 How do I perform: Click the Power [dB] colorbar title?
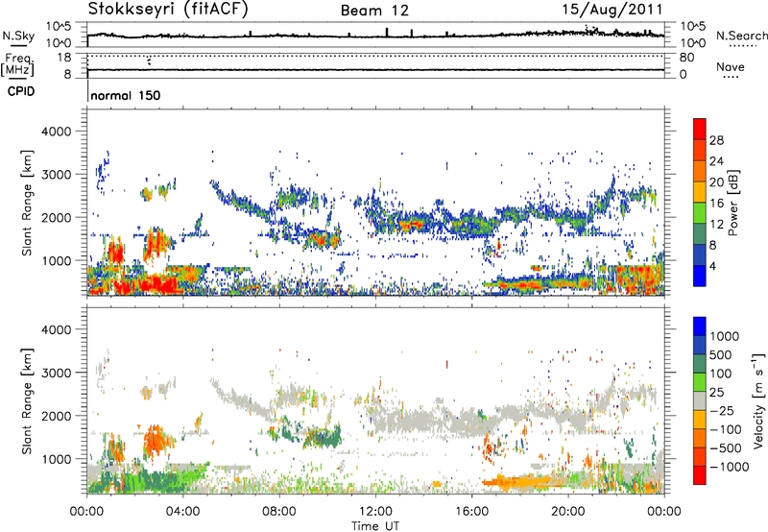pyautogui.click(x=732, y=203)
